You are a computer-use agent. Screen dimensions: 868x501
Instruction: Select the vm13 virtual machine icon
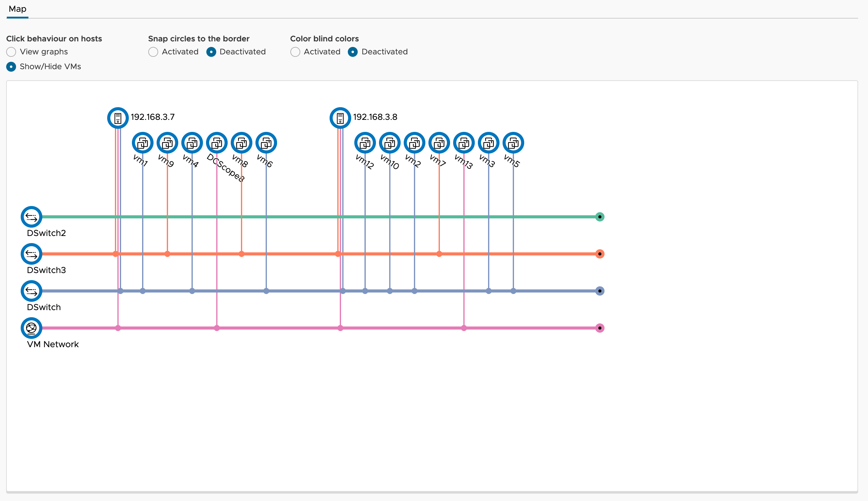click(464, 143)
